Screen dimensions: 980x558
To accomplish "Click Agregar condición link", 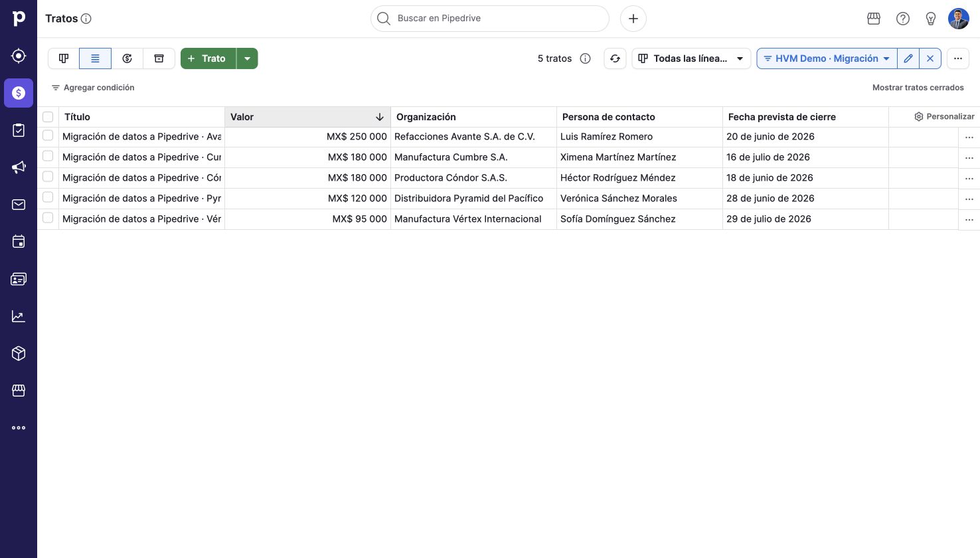I will (x=93, y=88).
